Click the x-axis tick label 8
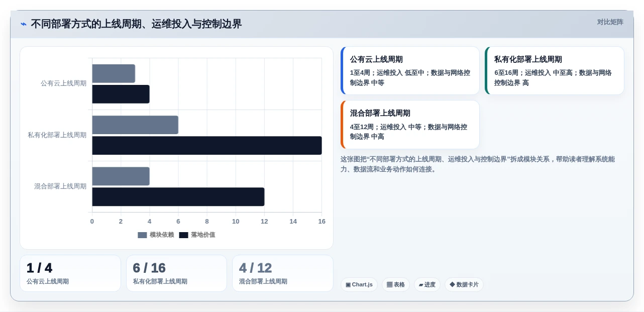The height and width of the screenshot is (312, 644). (x=207, y=222)
